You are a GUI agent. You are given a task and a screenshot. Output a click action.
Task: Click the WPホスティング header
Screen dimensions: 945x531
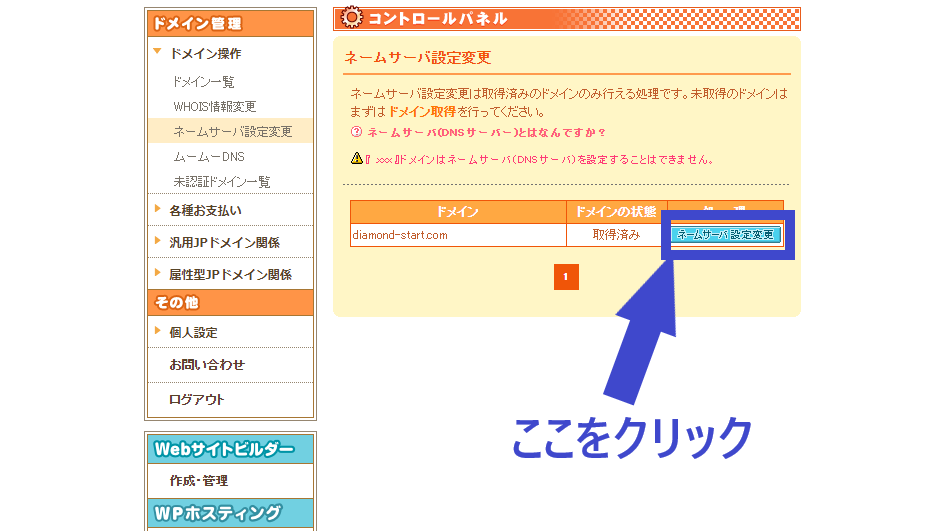pos(230,513)
